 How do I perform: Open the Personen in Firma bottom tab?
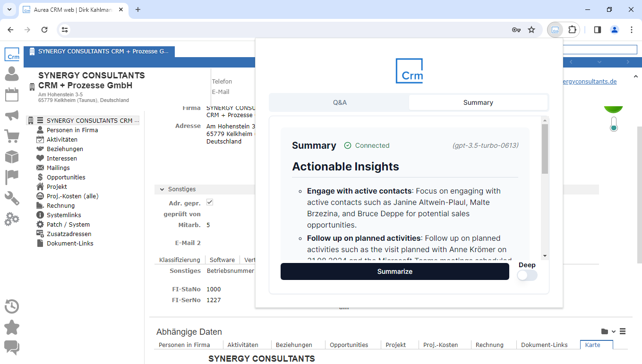tap(184, 345)
